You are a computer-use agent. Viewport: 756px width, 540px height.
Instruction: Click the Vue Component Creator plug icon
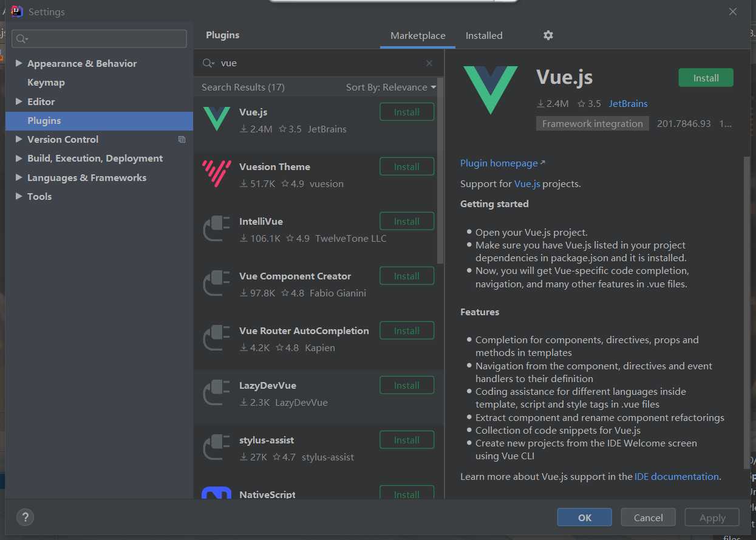pos(217,283)
